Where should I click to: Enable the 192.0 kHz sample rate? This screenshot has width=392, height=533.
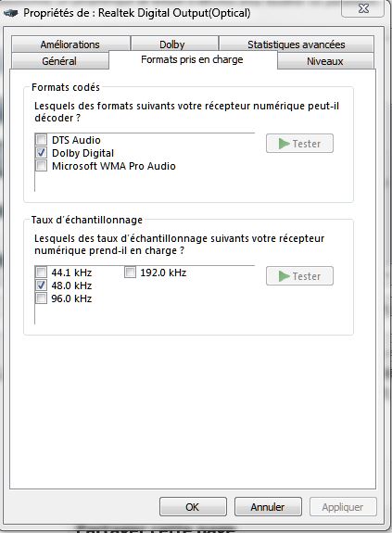pyautogui.click(x=130, y=273)
